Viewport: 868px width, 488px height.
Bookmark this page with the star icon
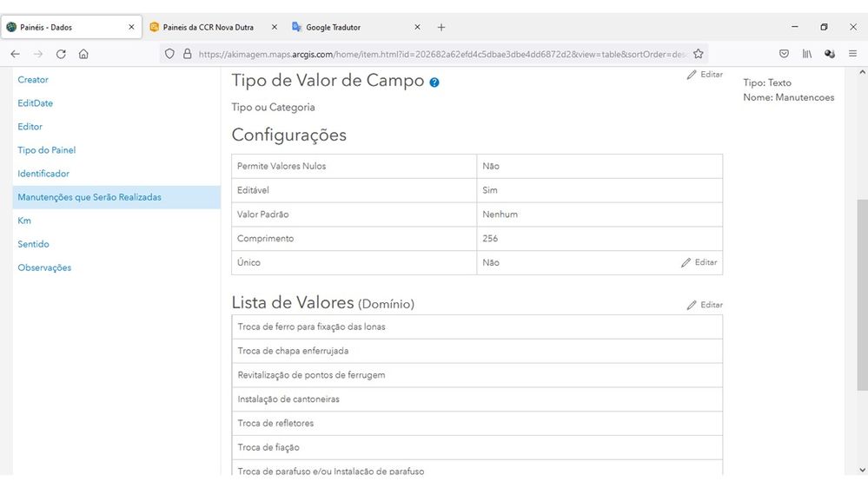click(698, 54)
